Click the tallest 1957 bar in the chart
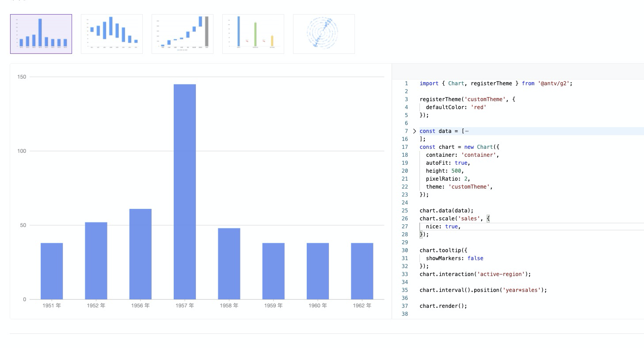The height and width of the screenshot is (348, 644). 185,190
